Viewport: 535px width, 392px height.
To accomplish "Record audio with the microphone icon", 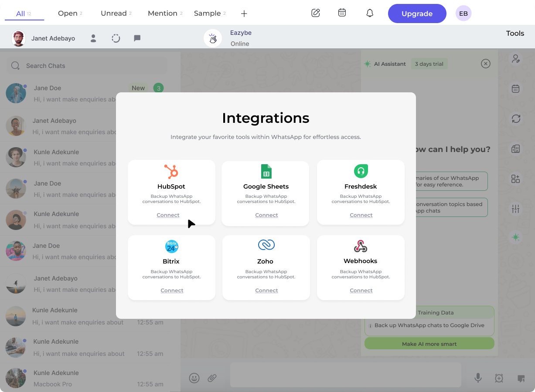I will [x=478, y=378].
